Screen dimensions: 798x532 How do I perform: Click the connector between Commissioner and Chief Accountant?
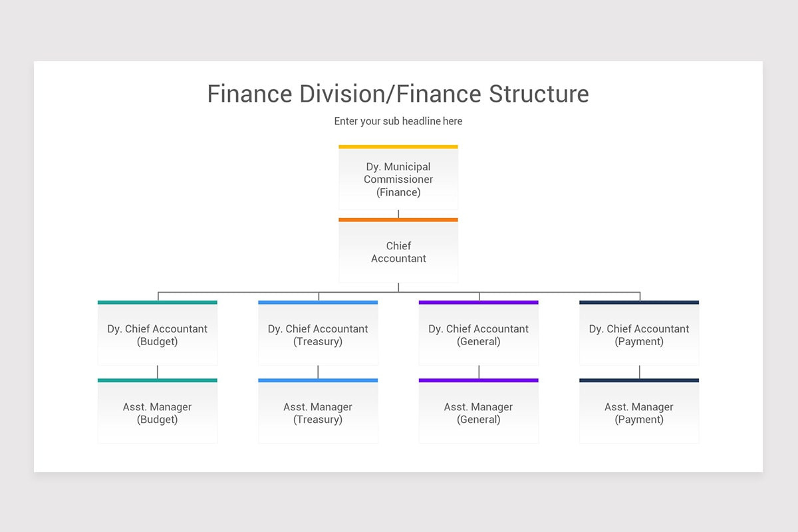[x=398, y=214]
